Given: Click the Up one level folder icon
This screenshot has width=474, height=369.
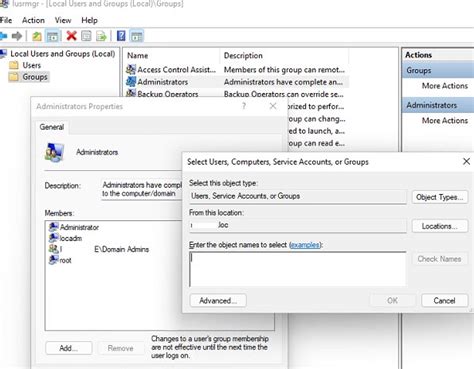Looking at the screenshot, I should point(37,36).
